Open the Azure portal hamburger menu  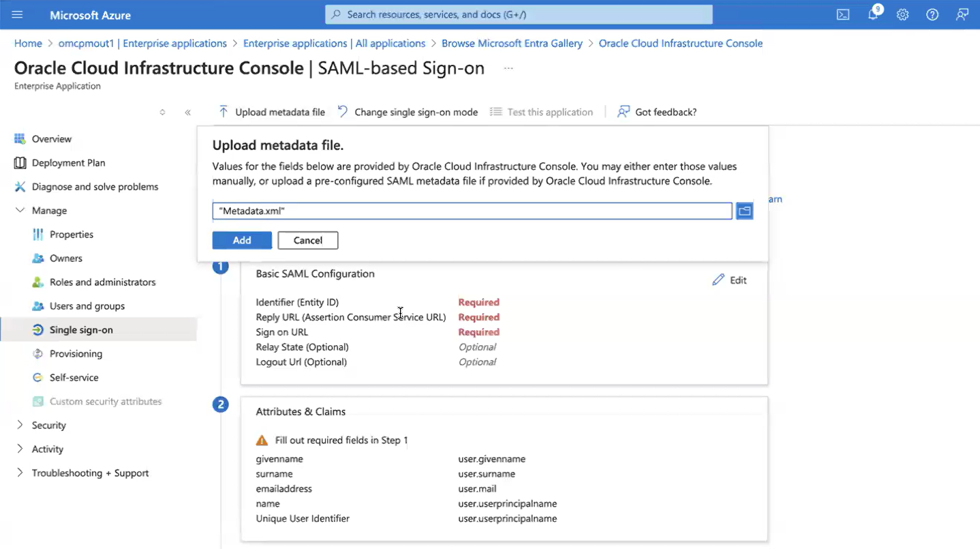click(x=17, y=14)
